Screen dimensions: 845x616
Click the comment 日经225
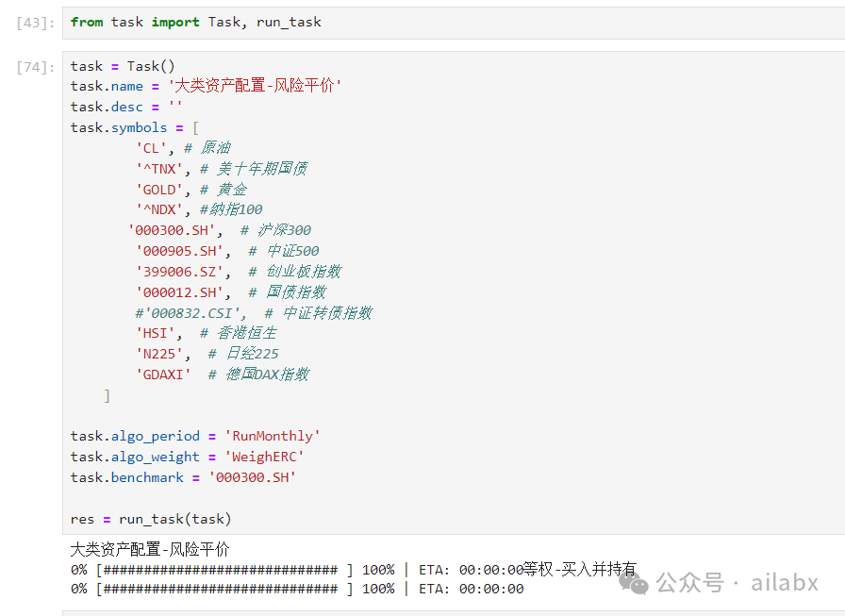tap(252, 354)
